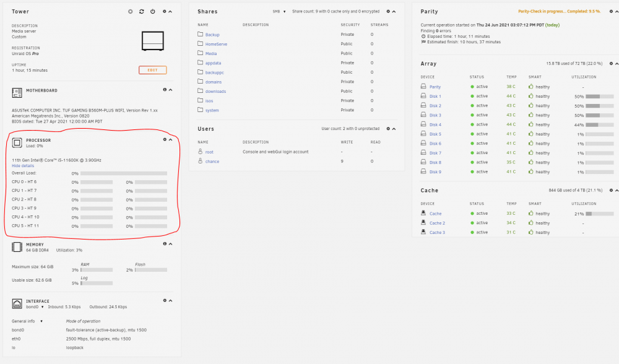Image resolution: width=619 pixels, height=364 pixels.
Task: Open Interface section settings gear
Action: [165, 300]
